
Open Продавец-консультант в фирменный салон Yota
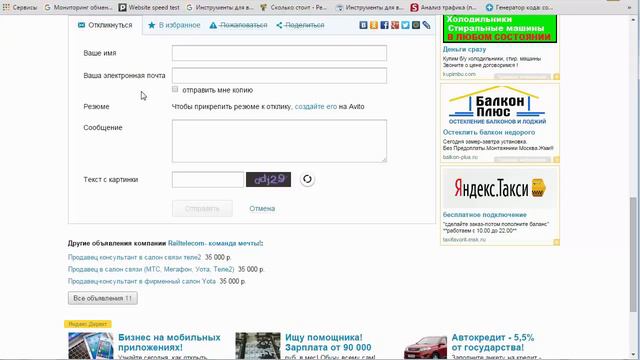142,281
